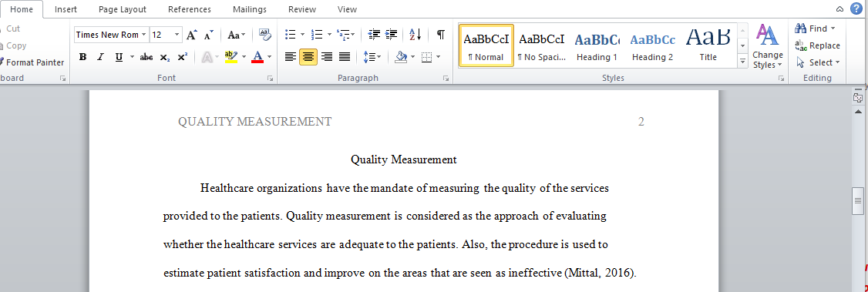
Task: Apply the Heading 1 style
Action: pos(597,45)
